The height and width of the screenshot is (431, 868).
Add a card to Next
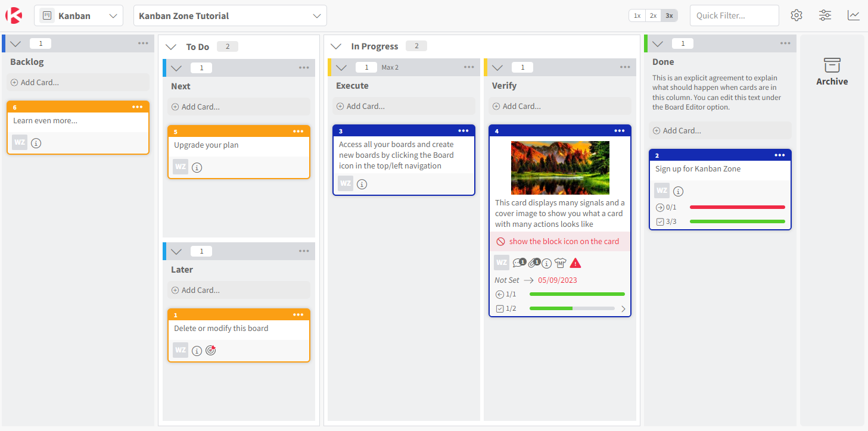tap(239, 107)
